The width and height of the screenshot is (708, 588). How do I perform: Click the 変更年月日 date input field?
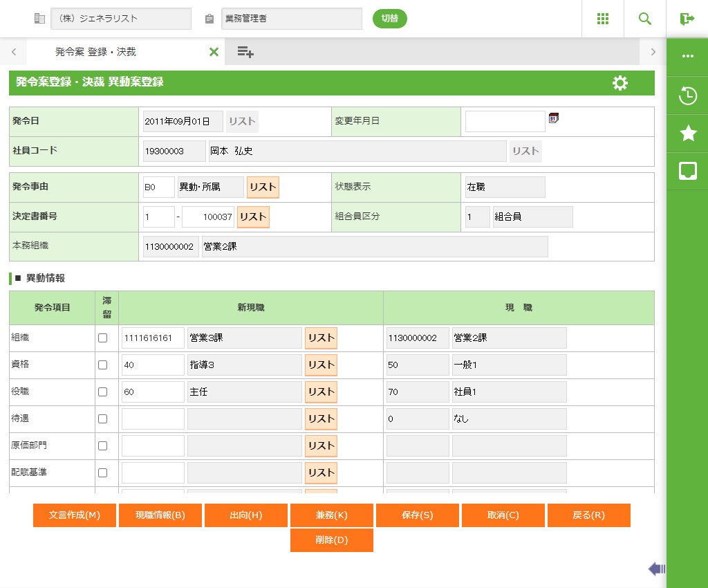pyautogui.click(x=505, y=122)
